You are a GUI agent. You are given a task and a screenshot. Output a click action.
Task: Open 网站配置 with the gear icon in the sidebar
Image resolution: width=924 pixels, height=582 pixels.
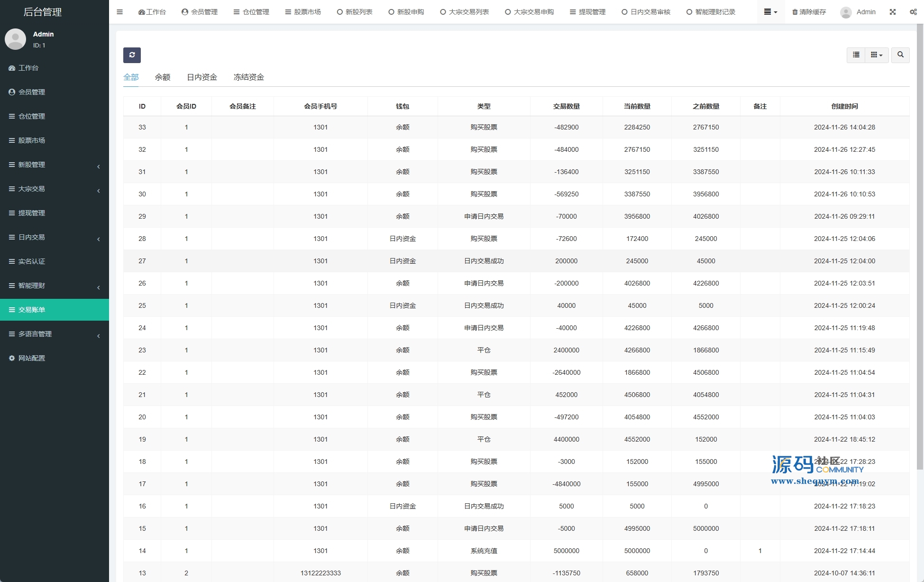[31, 358]
